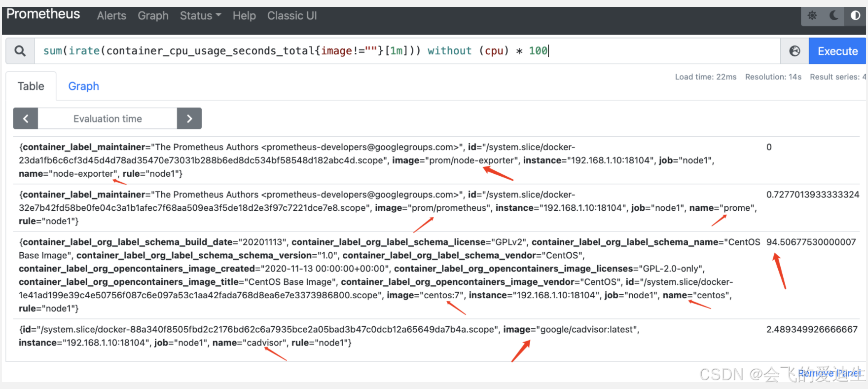Click container_label_org_label_schema_build_date label text

(127, 242)
